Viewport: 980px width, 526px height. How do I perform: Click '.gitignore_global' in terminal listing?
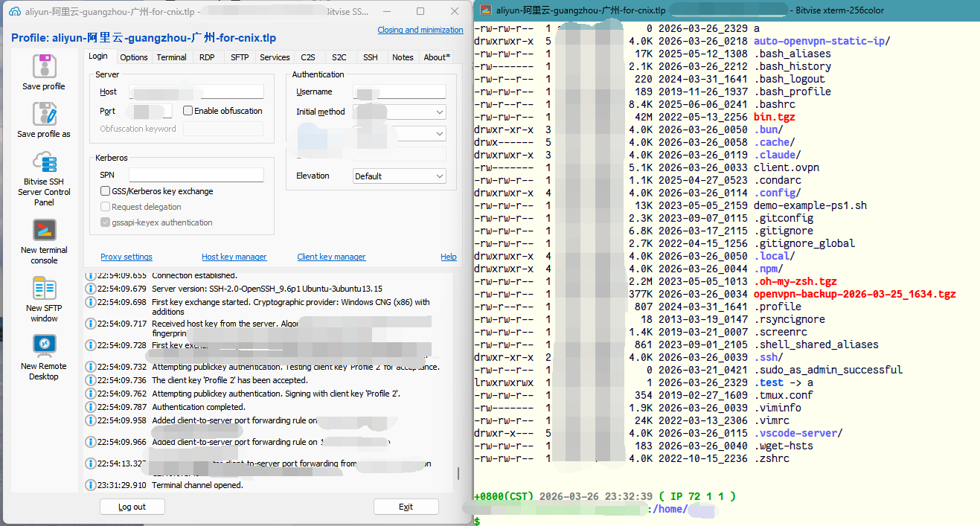[804, 243]
